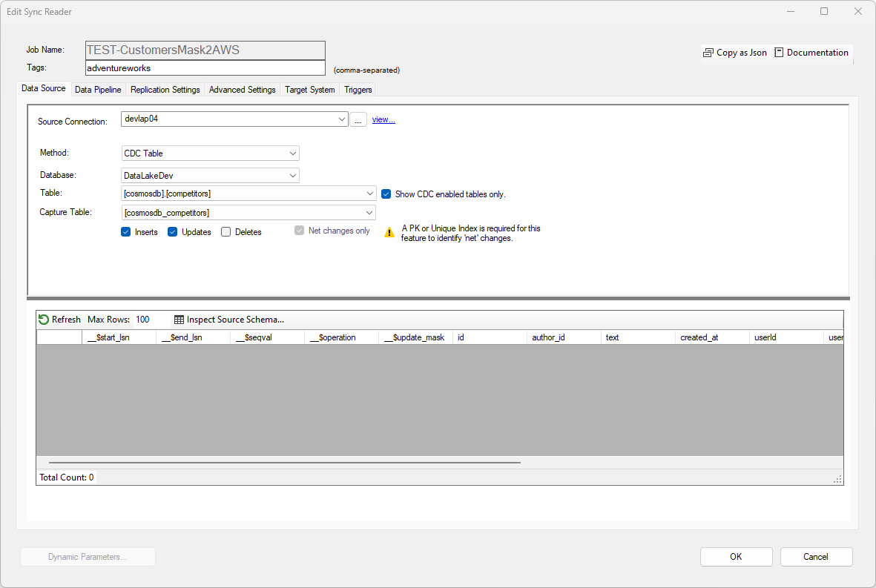Click the created_at column header

[712, 337]
